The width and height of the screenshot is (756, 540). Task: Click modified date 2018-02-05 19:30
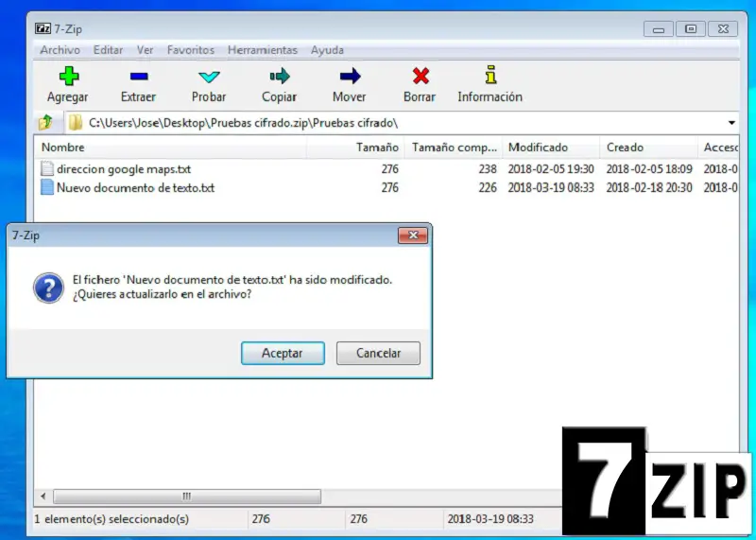pyautogui.click(x=551, y=169)
